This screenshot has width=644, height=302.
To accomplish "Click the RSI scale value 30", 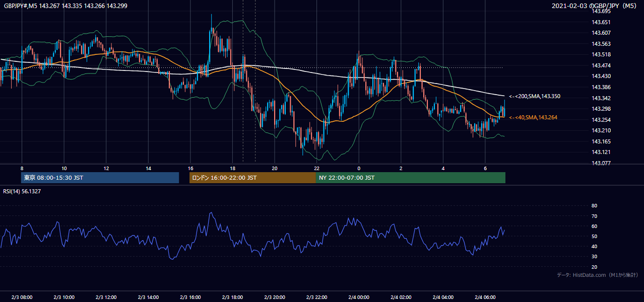I will (594, 257).
